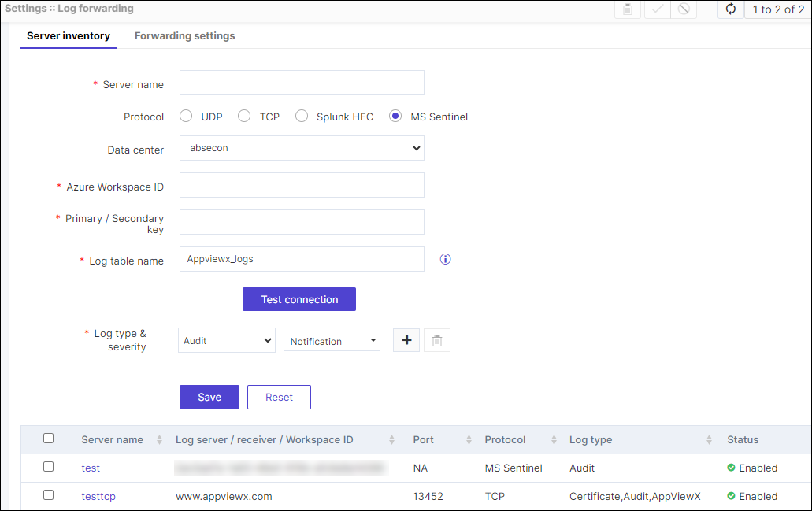The height and width of the screenshot is (511, 812).
Task: Focus the Server name input field
Action: [302, 83]
